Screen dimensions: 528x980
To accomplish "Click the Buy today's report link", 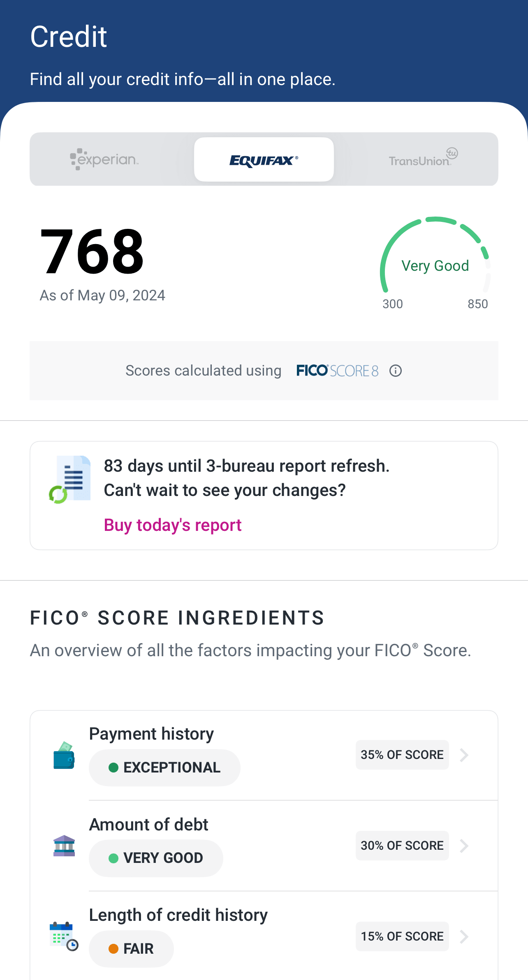I will (173, 525).
